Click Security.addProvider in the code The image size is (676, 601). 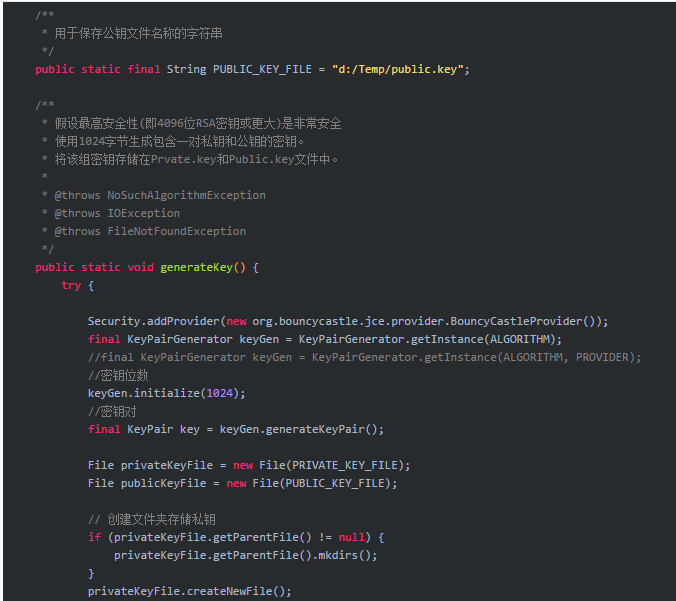click(x=153, y=321)
